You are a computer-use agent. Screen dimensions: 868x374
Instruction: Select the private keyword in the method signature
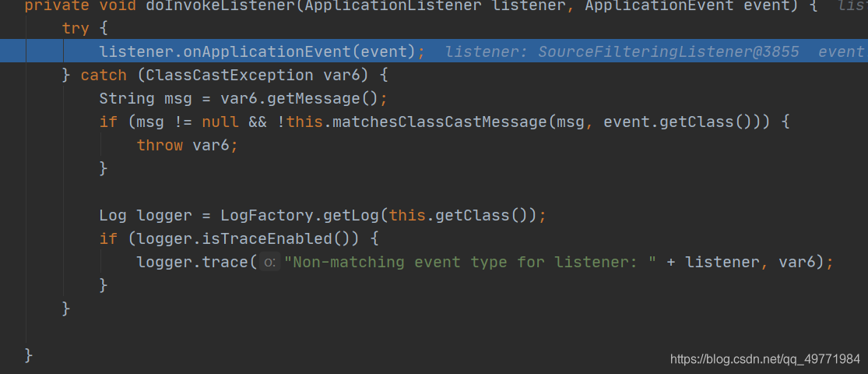(x=57, y=5)
